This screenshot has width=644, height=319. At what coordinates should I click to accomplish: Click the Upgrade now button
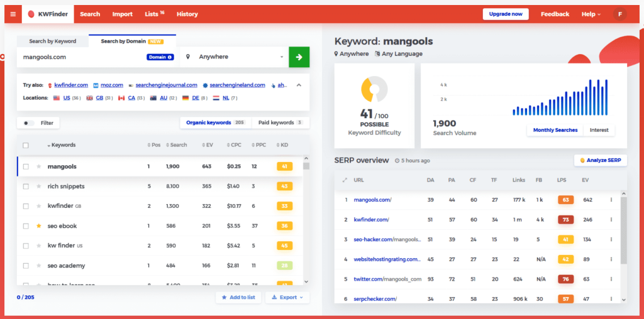point(506,14)
